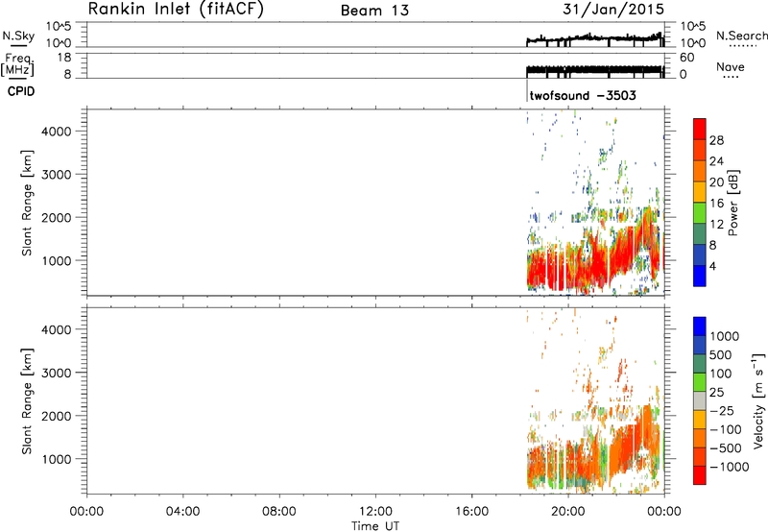The height and width of the screenshot is (532, 768).
Task: Click the 'Beam 13' label
Action: point(374,11)
